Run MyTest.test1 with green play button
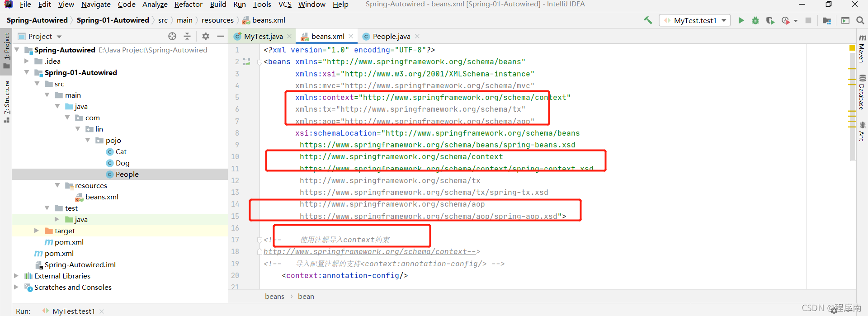Image resolution: width=868 pixels, height=316 pixels. point(741,20)
